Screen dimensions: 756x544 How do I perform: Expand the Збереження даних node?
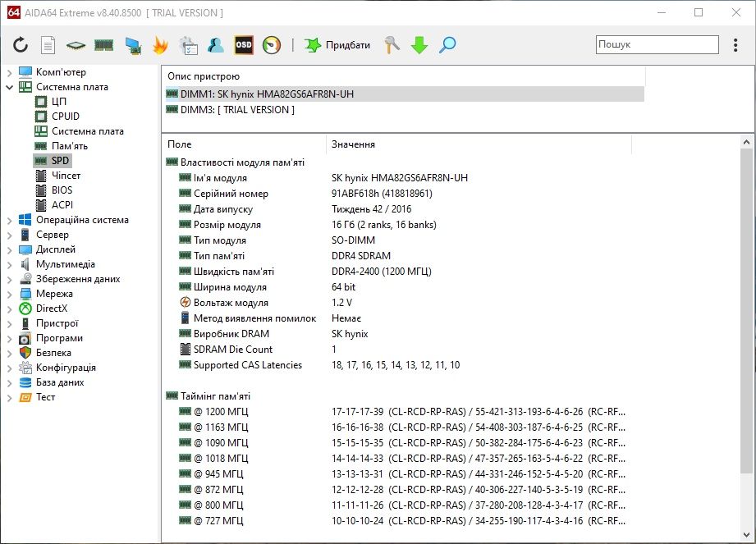9,280
